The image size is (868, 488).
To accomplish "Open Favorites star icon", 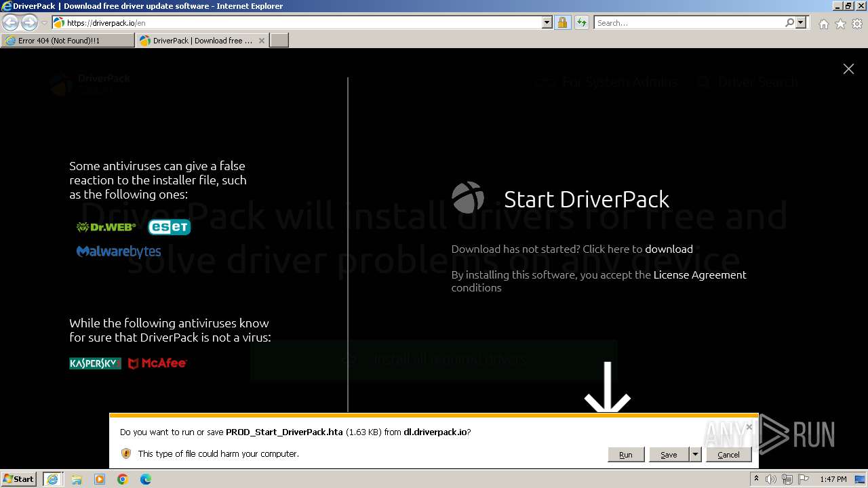I will (840, 24).
